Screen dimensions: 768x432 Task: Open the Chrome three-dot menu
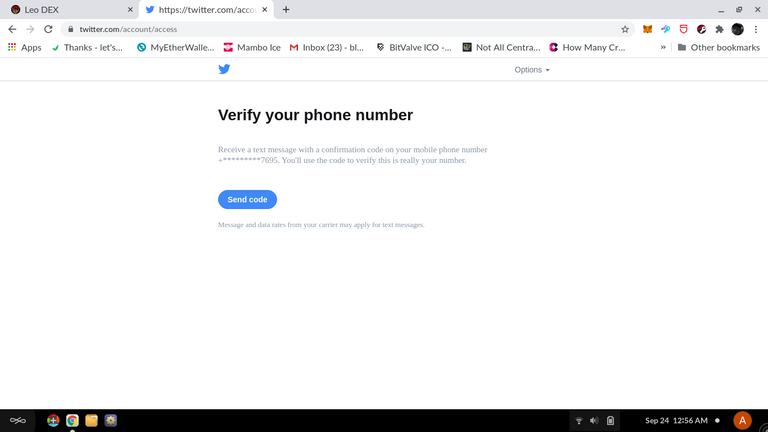(x=756, y=29)
